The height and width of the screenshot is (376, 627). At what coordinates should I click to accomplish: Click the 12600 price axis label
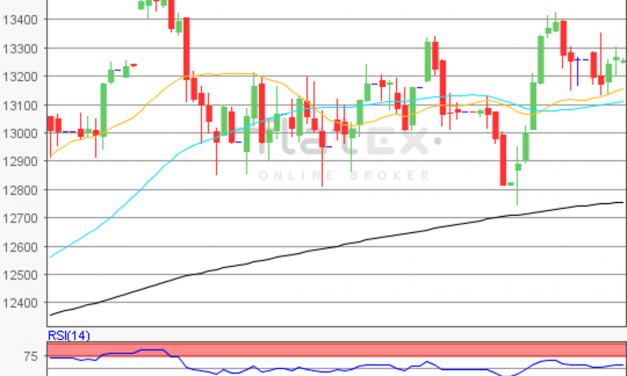pyautogui.click(x=20, y=247)
